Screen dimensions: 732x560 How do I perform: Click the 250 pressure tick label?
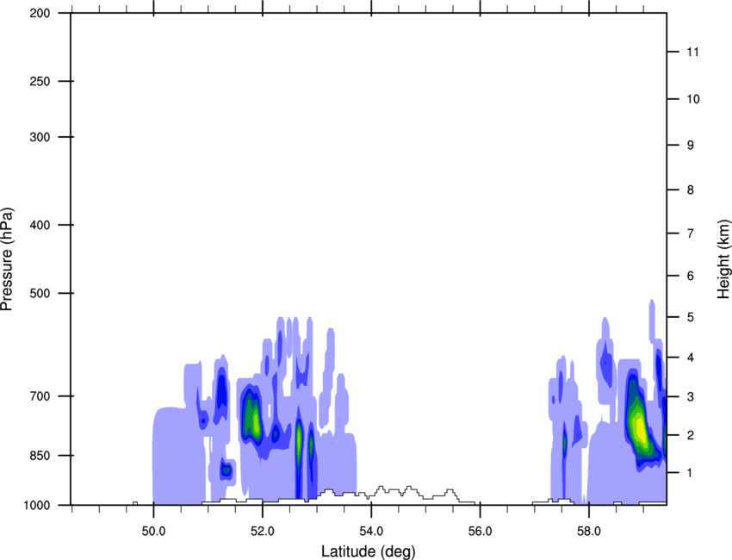click(x=40, y=81)
